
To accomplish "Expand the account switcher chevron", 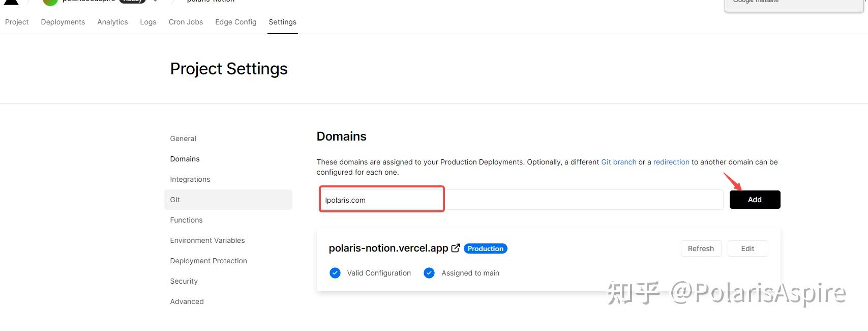I will coord(155,2).
